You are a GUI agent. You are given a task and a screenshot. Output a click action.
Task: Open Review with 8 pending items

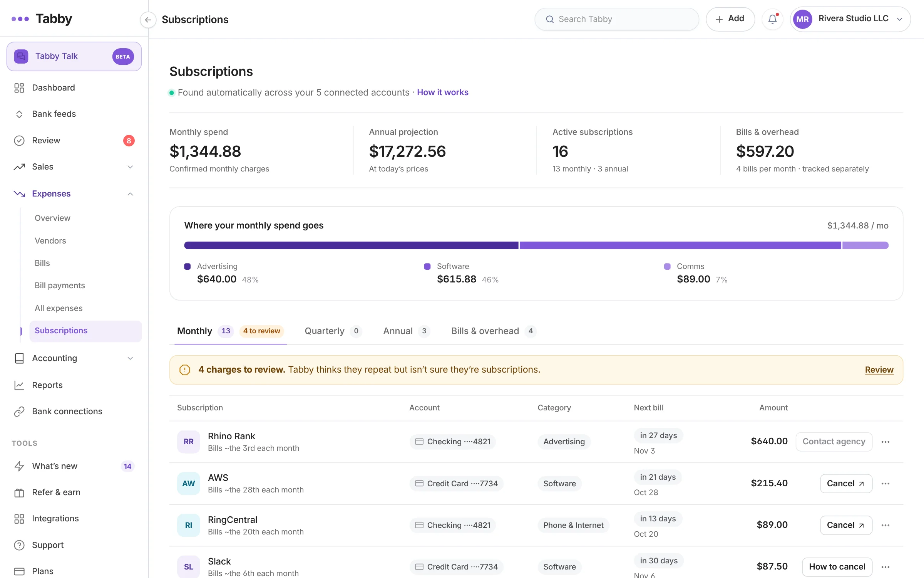(x=74, y=141)
